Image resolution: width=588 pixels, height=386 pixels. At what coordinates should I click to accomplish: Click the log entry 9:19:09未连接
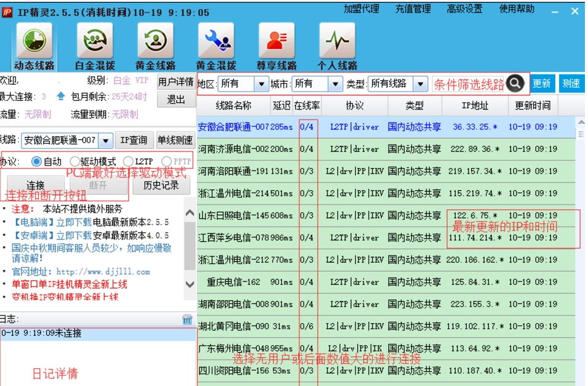[x=99, y=334]
